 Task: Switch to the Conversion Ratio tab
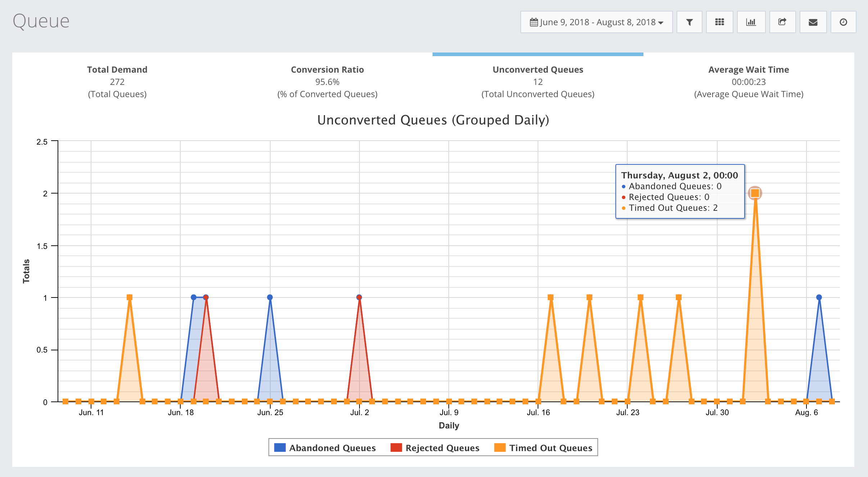327,82
